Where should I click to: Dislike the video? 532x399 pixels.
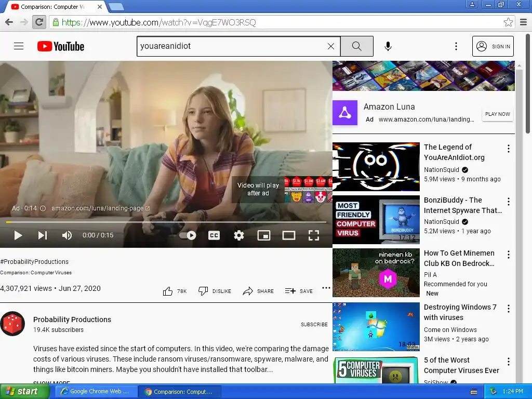[x=215, y=291]
